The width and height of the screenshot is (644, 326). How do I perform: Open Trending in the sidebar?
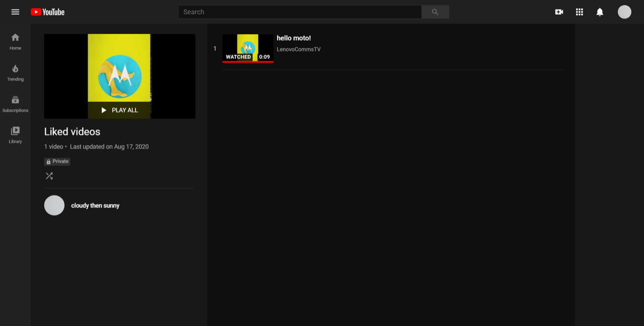[15, 73]
